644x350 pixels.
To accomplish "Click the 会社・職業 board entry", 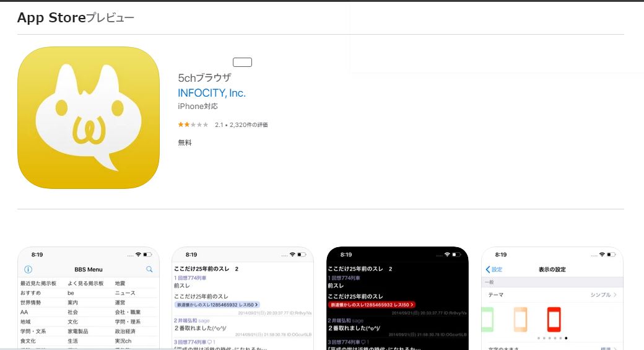I will pos(128,312).
